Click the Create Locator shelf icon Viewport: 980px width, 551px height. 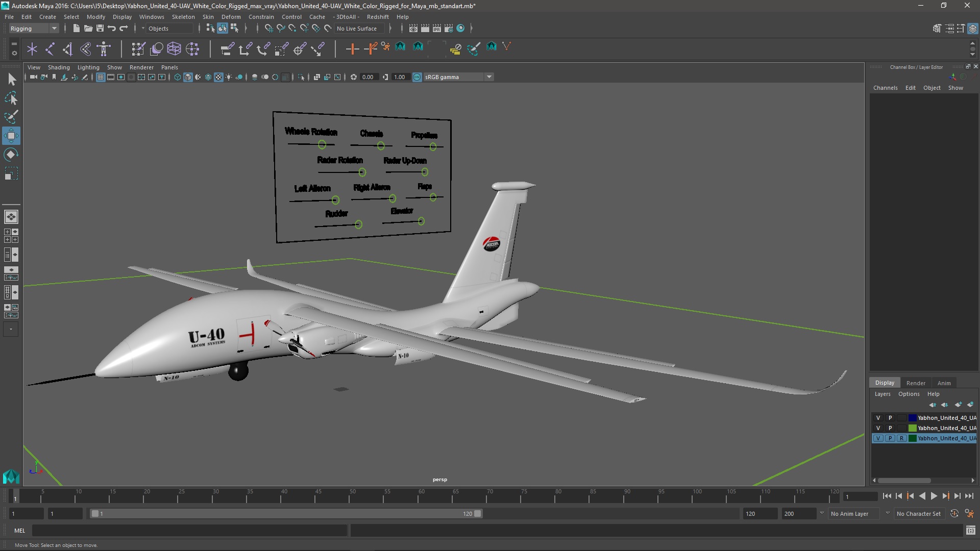point(32,49)
